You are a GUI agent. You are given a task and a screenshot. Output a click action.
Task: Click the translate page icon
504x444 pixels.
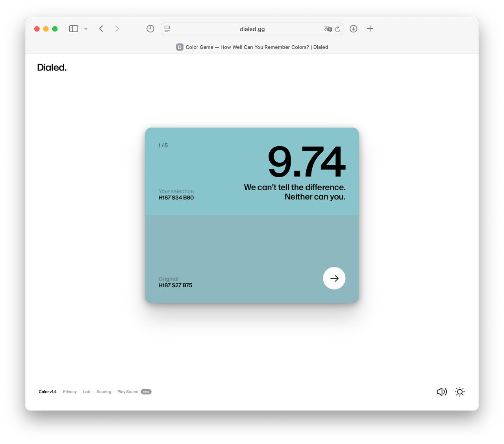(327, 29)
